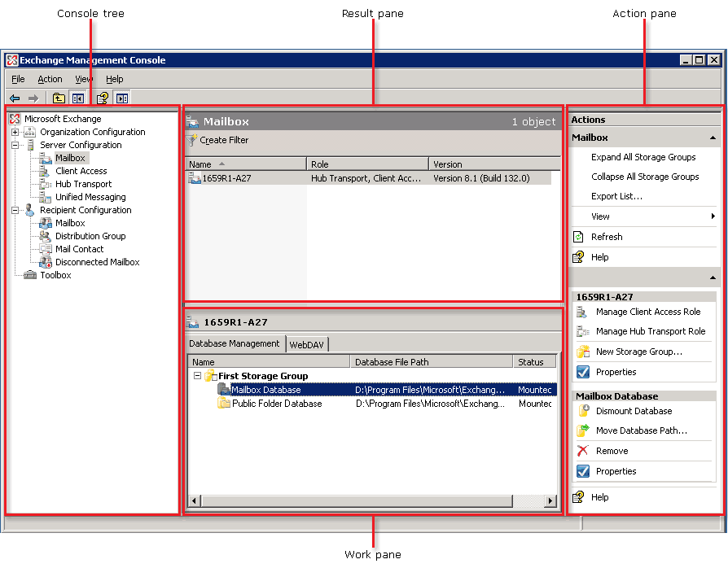Image resolution: width=728 pixels, height=568 pixels.
Task: Click the Manage Client Access Role icon
Action: (583, 312)
